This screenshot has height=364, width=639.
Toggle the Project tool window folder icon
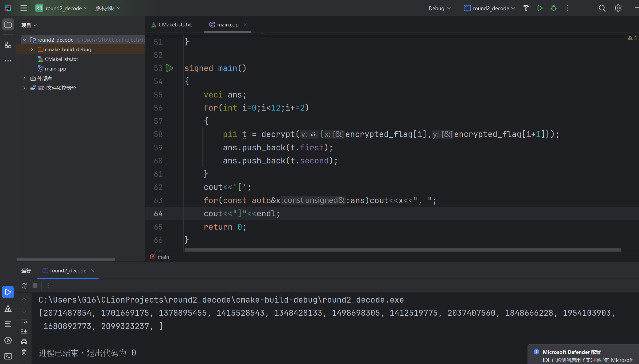8,25
